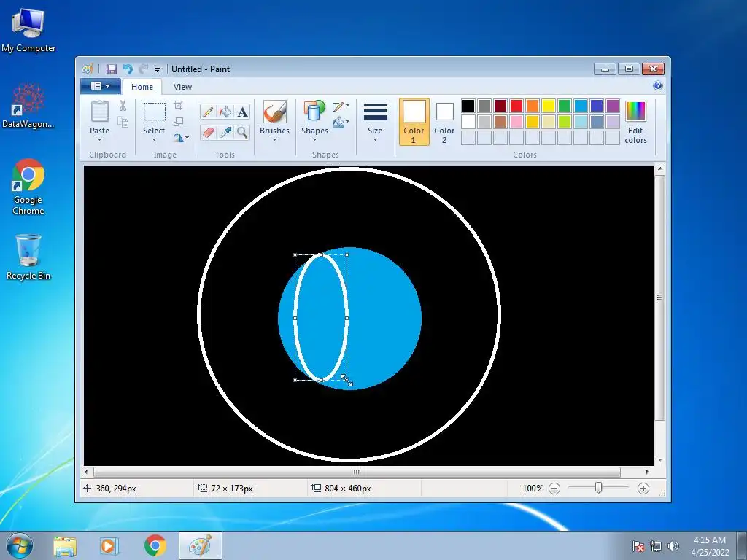Pick the purple color swatch
The width and height of the screenshot is (747, 560).
tap(613, 106)
